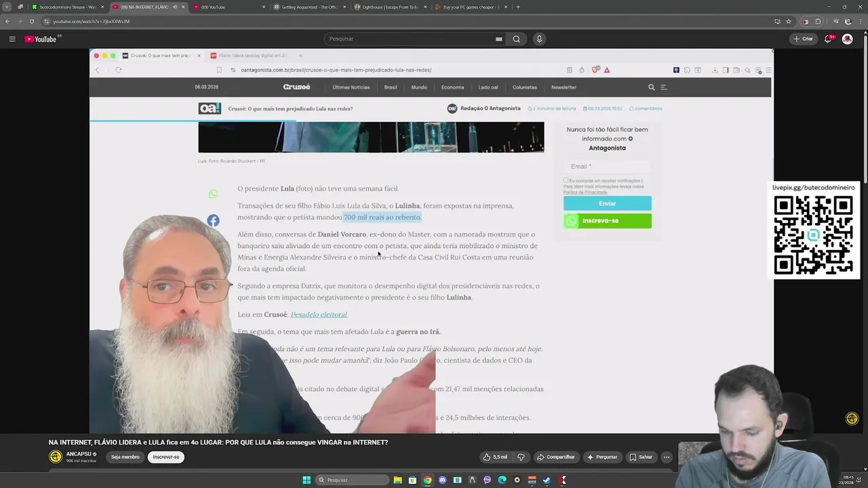Open Google Chrome on the taskbar
Viewport: 868px width, 488px height.
pos(427,480)
